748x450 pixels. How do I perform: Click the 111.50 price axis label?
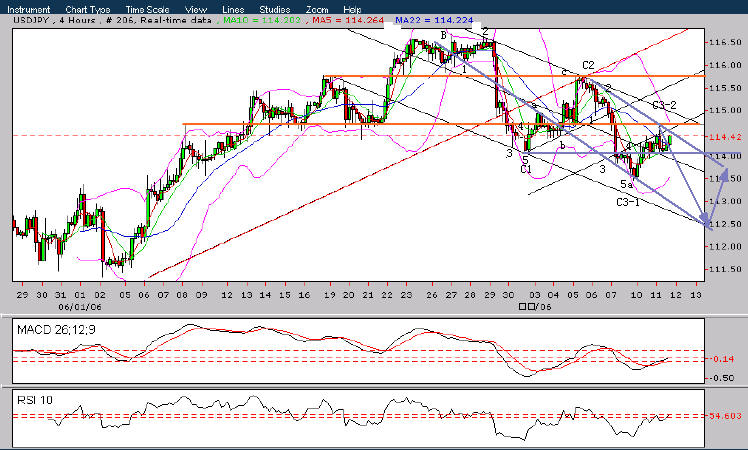[726, 269]
